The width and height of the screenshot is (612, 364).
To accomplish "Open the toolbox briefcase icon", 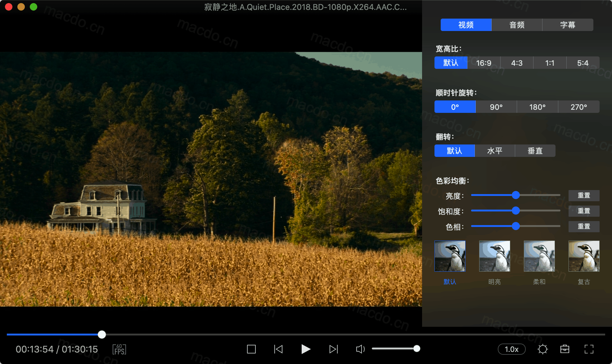I will click(x=565, y=349).
